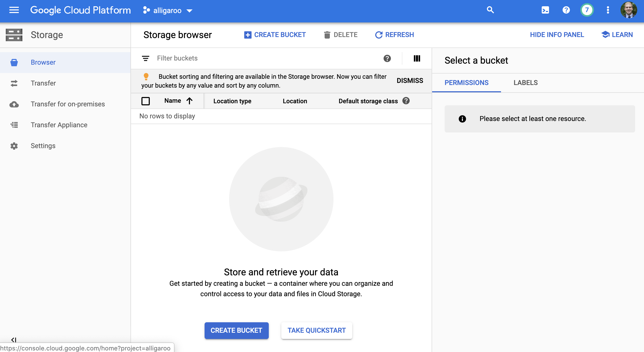This screenshot has width=644, height=352.
Task: Collapse the left sidebar panel
Action: (14, 340)
